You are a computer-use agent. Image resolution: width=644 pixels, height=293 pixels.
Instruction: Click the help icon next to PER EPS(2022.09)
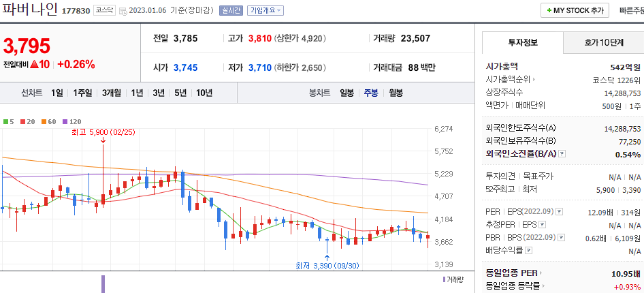pos(560,212)
